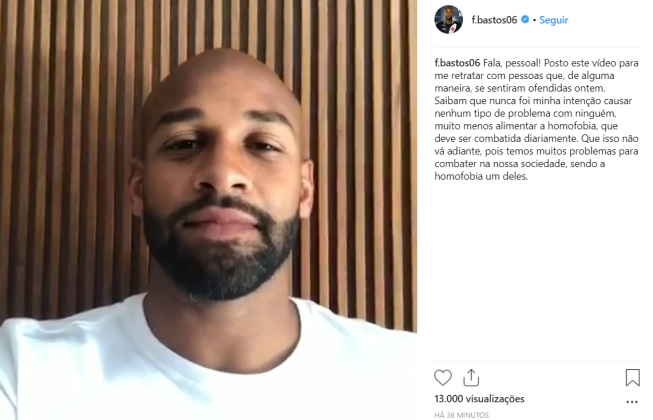653x420 pixels.
Task: Click the blue verified badge beside f.bastos06
Action: click(525, 20)
